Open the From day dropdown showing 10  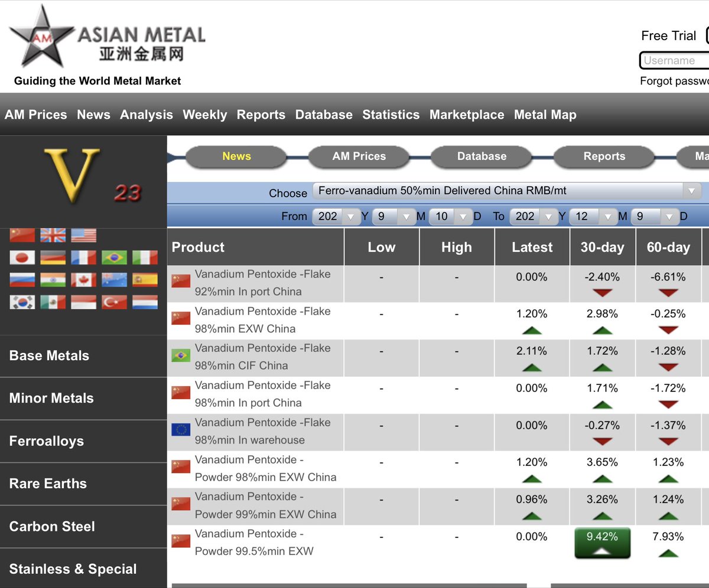coord(451,217)
